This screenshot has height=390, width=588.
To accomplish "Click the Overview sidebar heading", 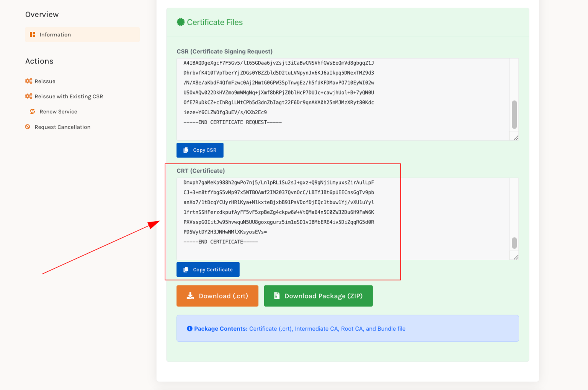I will [42, 15].
